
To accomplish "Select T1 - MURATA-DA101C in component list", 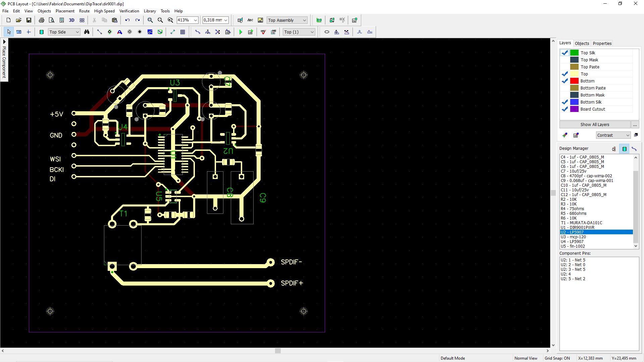I will (x=596, y=223).
